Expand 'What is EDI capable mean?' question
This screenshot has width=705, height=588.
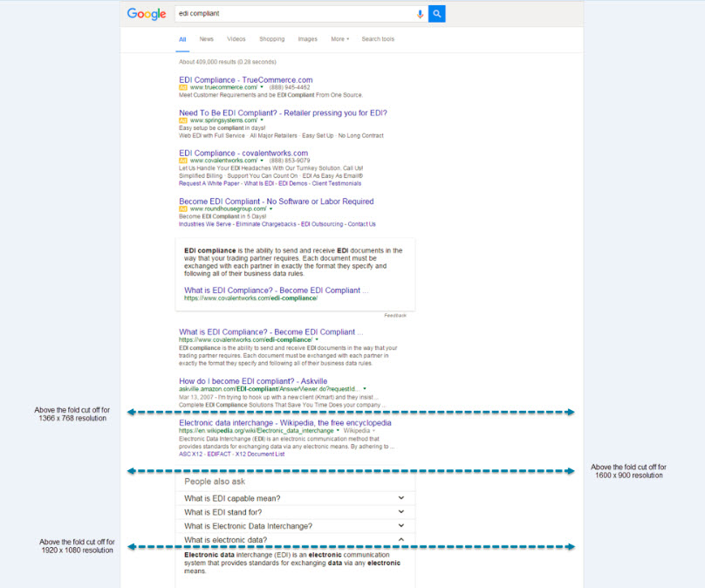[295, 498]
